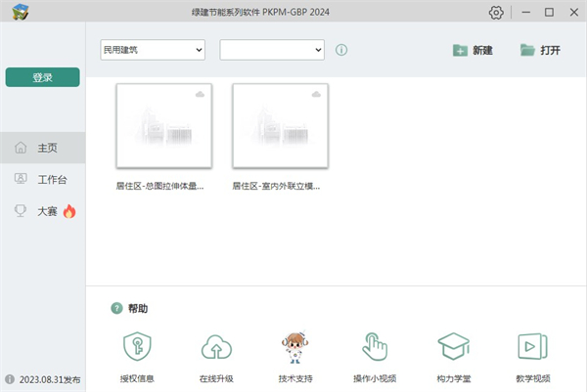Click the home icon next to 主页

tap(21, 148)
